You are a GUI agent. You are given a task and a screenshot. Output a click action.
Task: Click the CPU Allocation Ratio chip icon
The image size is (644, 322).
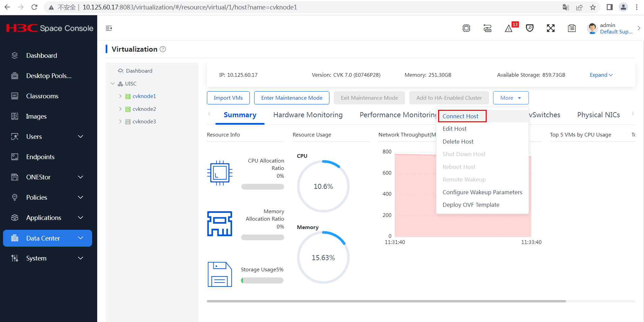[220, 173]
